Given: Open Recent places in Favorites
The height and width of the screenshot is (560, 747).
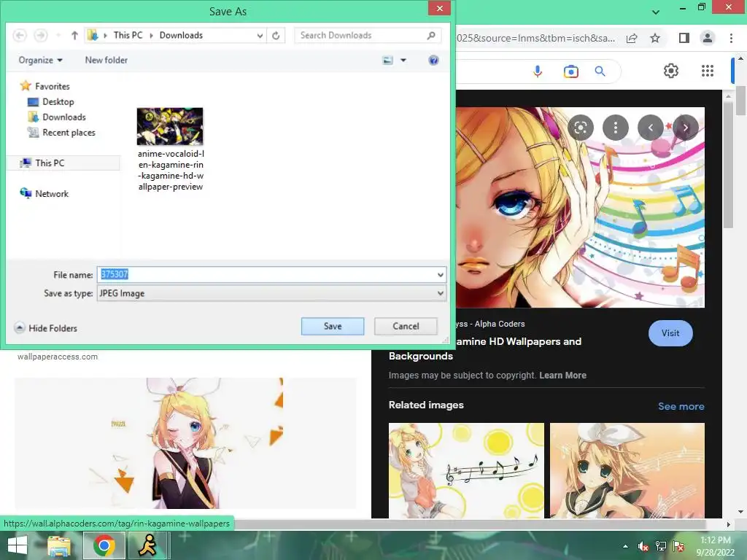Looking at the screenshot, I should pyautogui.click(x=61, y=133).
